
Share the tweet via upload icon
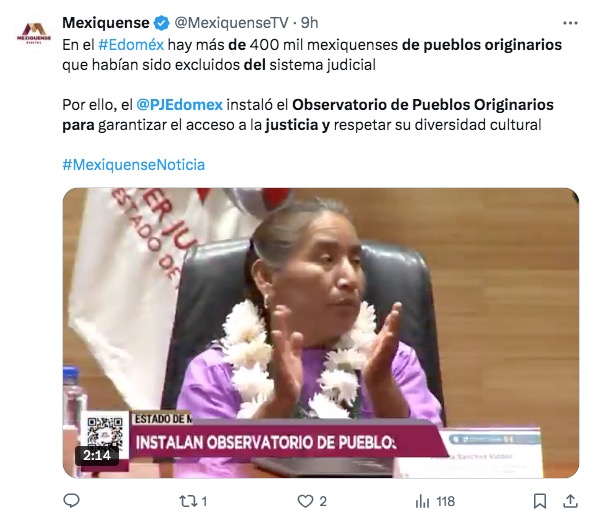click(570, 501)
